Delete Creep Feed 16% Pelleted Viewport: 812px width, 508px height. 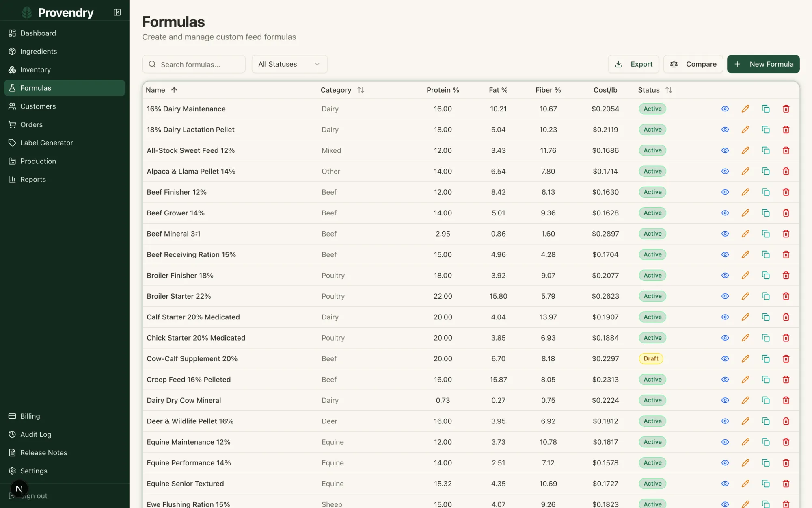click(786, 380)
